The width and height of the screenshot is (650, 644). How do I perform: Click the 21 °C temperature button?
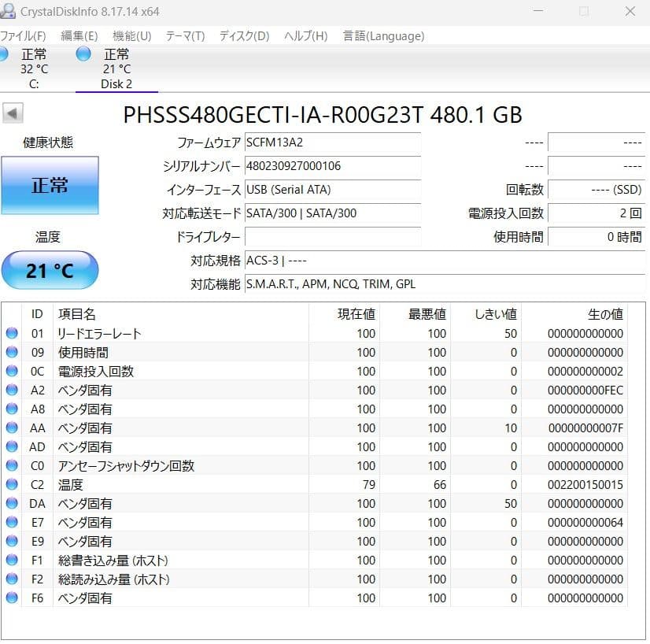(50, 270)
